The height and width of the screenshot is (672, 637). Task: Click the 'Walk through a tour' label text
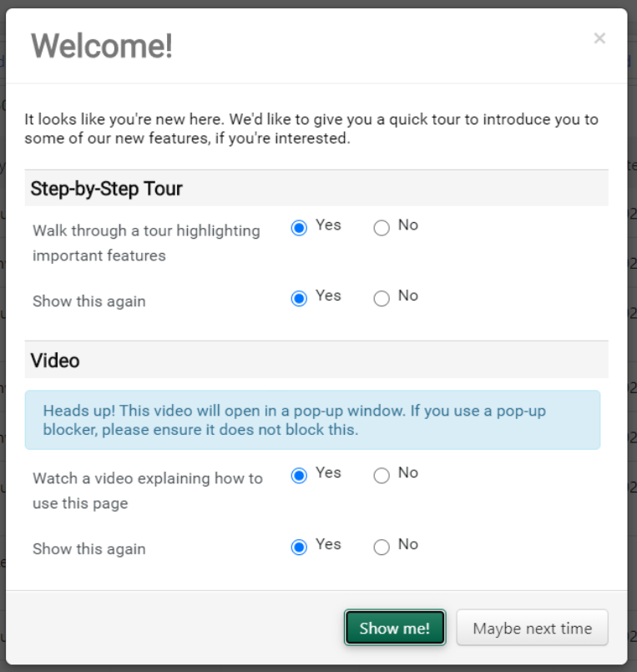tap(146, 242)
